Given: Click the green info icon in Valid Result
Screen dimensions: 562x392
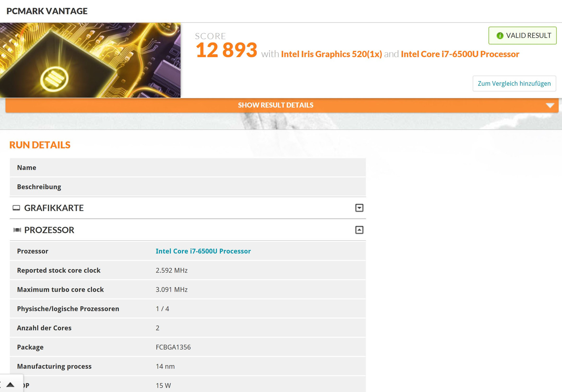Looking at the screenshot, I should point(500,36).
